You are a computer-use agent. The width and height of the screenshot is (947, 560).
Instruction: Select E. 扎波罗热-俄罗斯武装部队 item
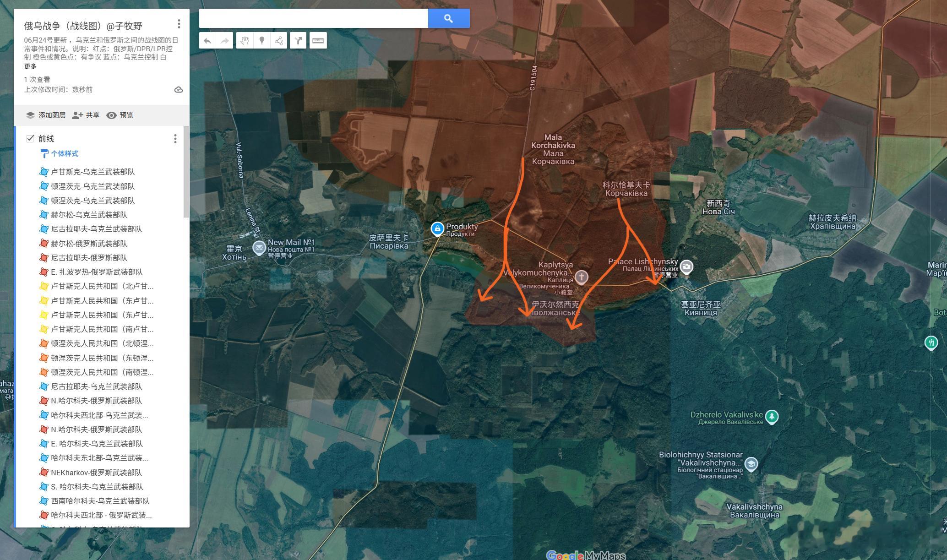pyautogui.click(x=97, y=272)
